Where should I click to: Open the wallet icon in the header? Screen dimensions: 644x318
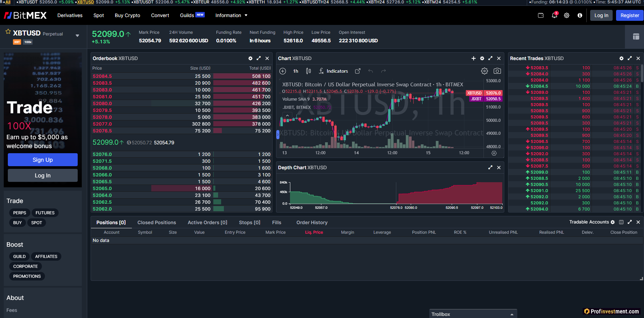click(x=541, y=15)
